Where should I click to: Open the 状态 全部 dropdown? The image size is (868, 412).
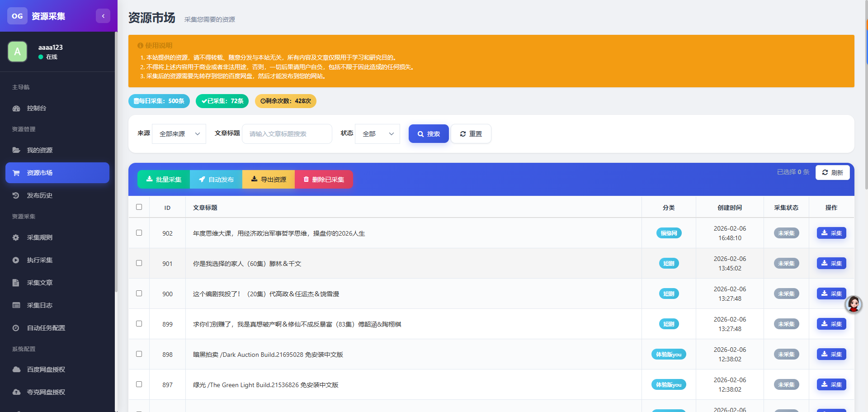377,134
